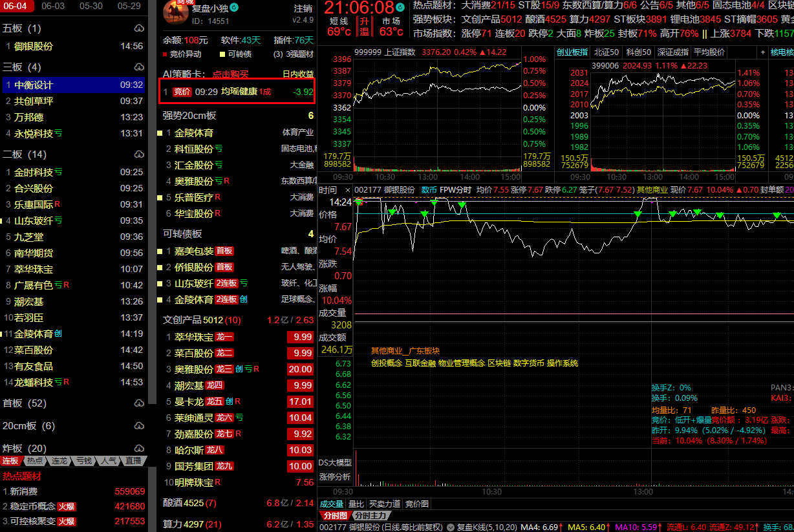Viewport: 794px width, 532px height.
Task: Click the cloud icon in the 二板 header
Action: pyautogui.click(x=139, y=154)
